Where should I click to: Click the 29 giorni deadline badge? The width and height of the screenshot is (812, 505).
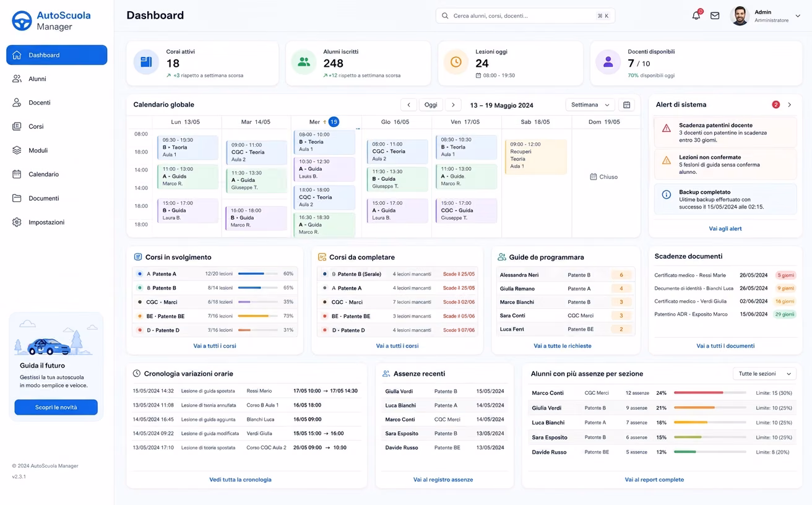(x=786, y=314)
